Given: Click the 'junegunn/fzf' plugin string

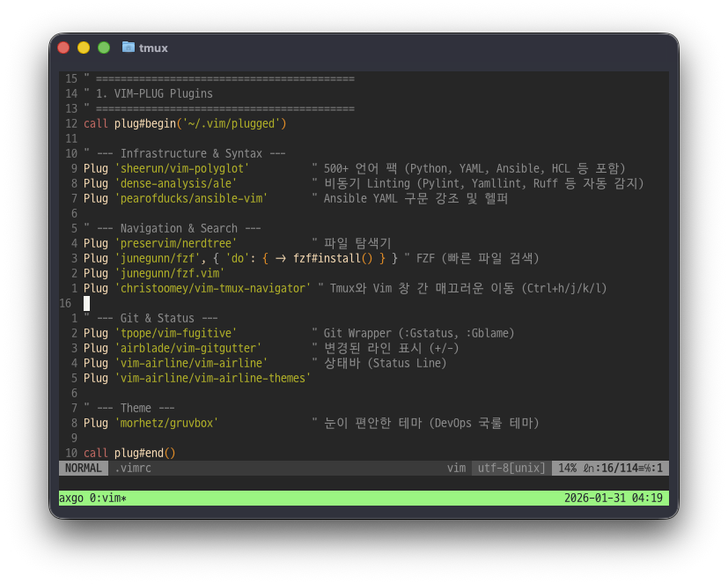Looking at the screenshot, I should [x=157, y=258].
